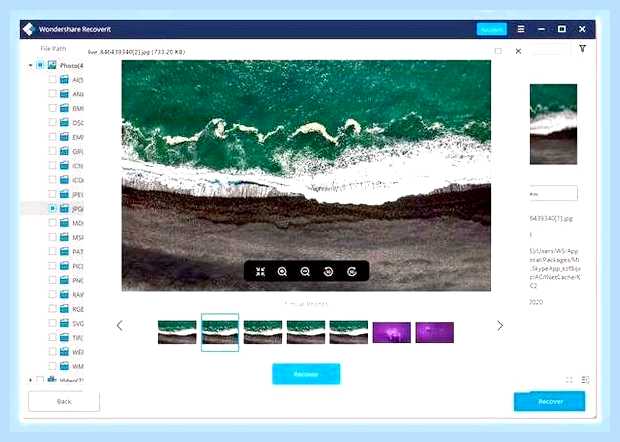The height and width of the screenshot is (442, 620).
Task: Select the first purple thumbnail in filmstrip
Action: tap(391, 332)
